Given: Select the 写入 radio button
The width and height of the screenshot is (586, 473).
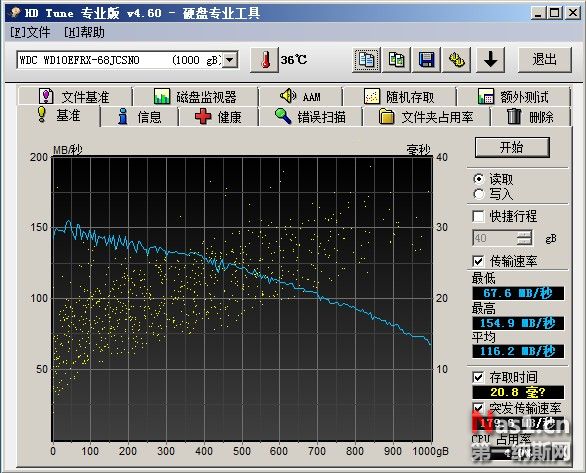Looking at the screenshot, I should pyautogui.click(x=478, y=194).
